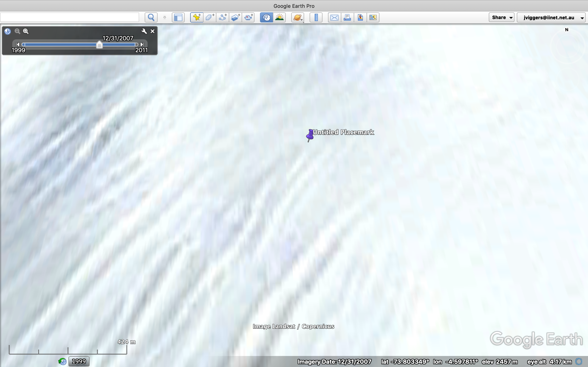
Task: Open the Share dropdown
Action: pyautogui.click(x=501, y=17)
